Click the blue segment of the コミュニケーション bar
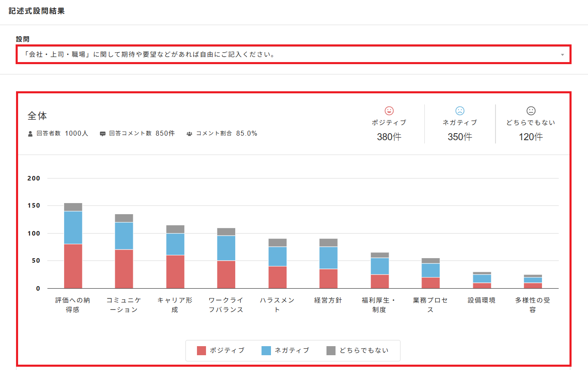The image size is (588, 370). (124, 236)
